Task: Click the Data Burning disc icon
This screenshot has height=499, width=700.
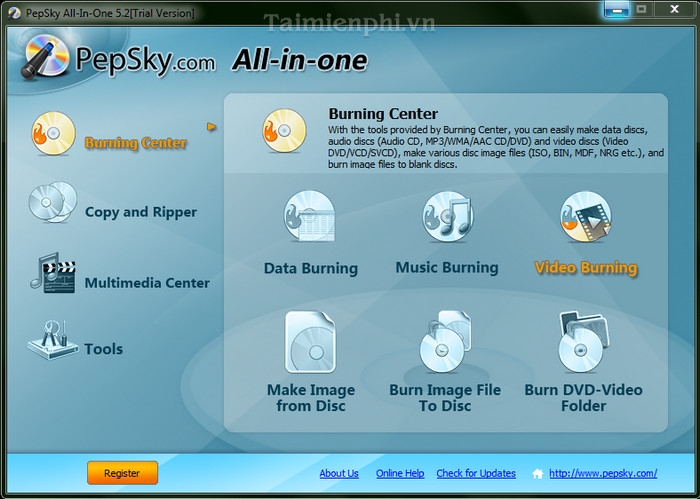Action: pos(309,216)
